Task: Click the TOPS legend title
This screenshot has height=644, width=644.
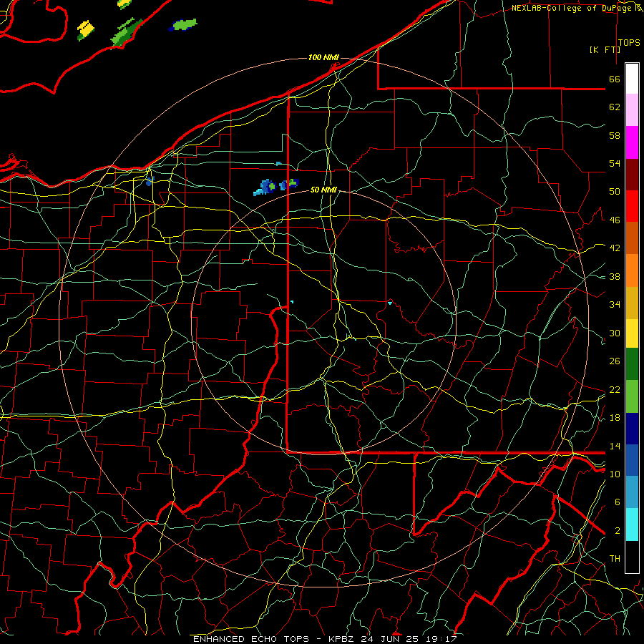Action: [629, 43]
